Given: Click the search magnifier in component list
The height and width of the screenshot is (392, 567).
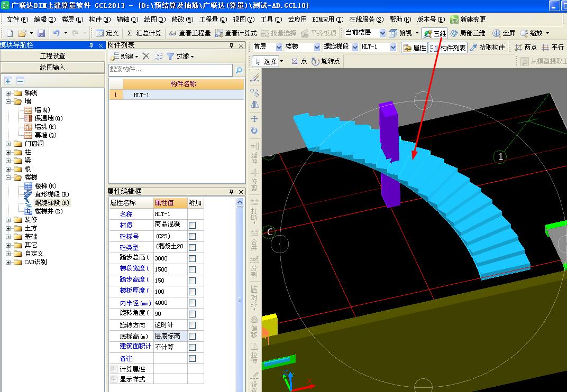Looking at the screenshot, I should tap(239, 70).
